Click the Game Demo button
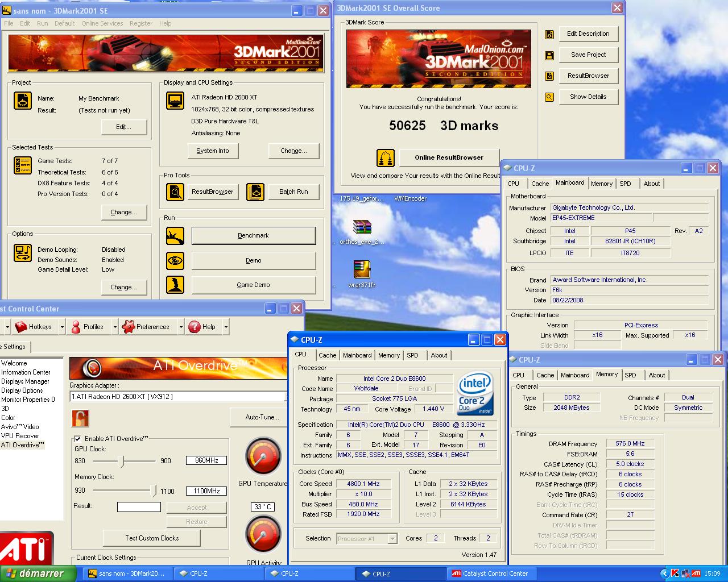 (254, 285)
